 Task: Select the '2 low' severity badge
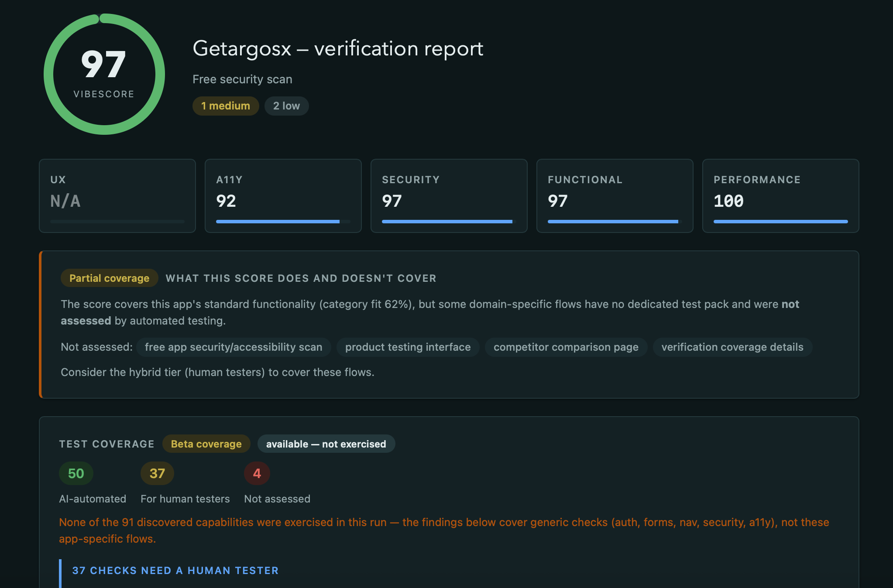click(x=286, y=106)
